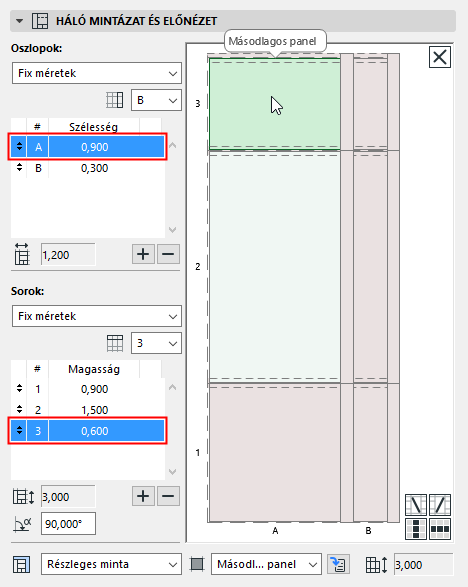
Task: Remove a column with minus button
Action: point(168,254)
